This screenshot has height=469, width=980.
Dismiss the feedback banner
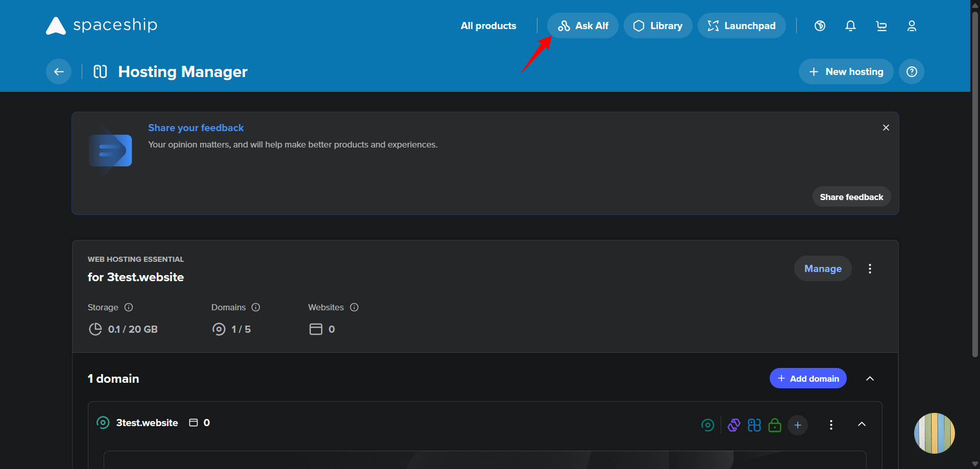coord(886,128)
